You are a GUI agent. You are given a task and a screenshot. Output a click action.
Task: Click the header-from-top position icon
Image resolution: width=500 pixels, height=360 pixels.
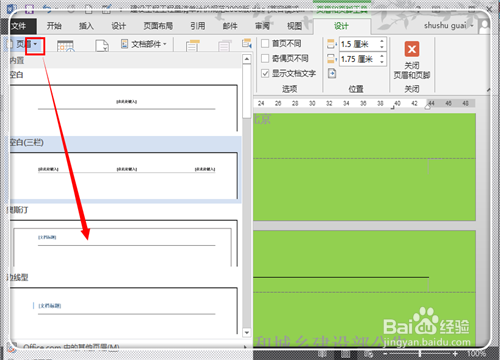[332, 44]
